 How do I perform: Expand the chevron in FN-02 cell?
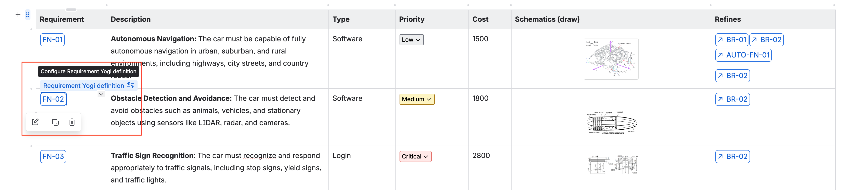click(x=101, y=94)
